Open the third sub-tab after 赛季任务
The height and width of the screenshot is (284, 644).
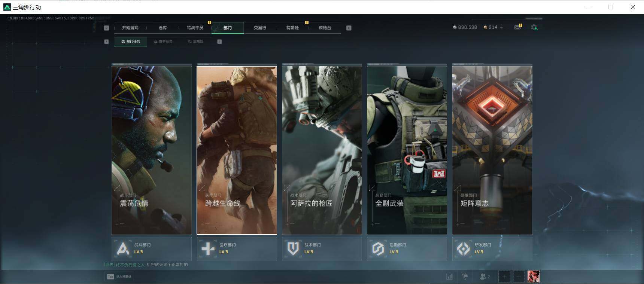coord(195,42)
